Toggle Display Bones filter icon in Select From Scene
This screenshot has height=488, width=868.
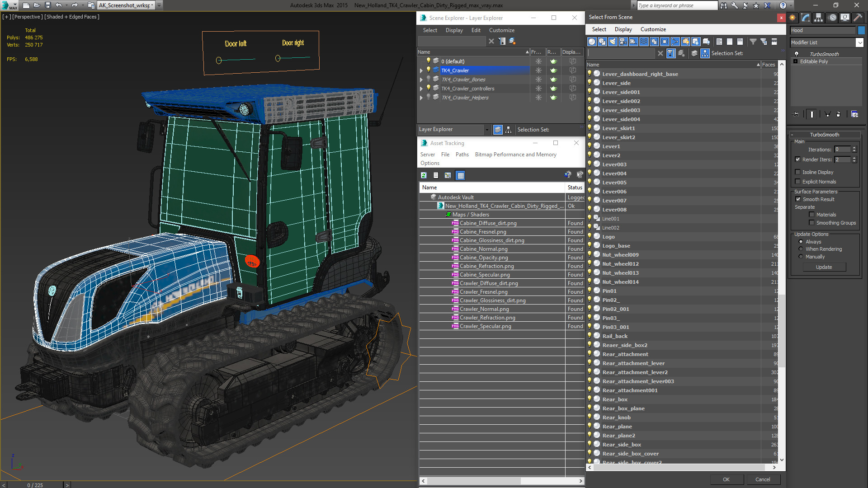[x=675, y=42]
